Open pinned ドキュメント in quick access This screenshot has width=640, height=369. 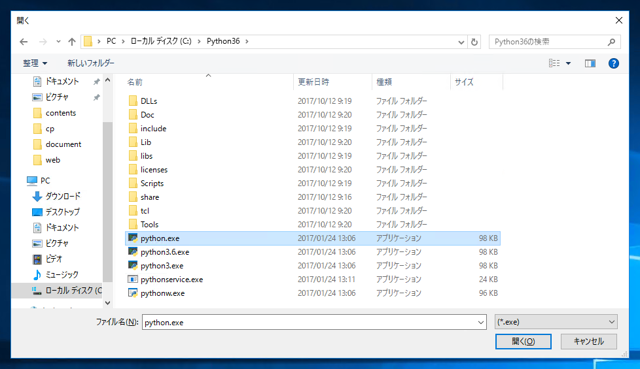tap(61, 81)
